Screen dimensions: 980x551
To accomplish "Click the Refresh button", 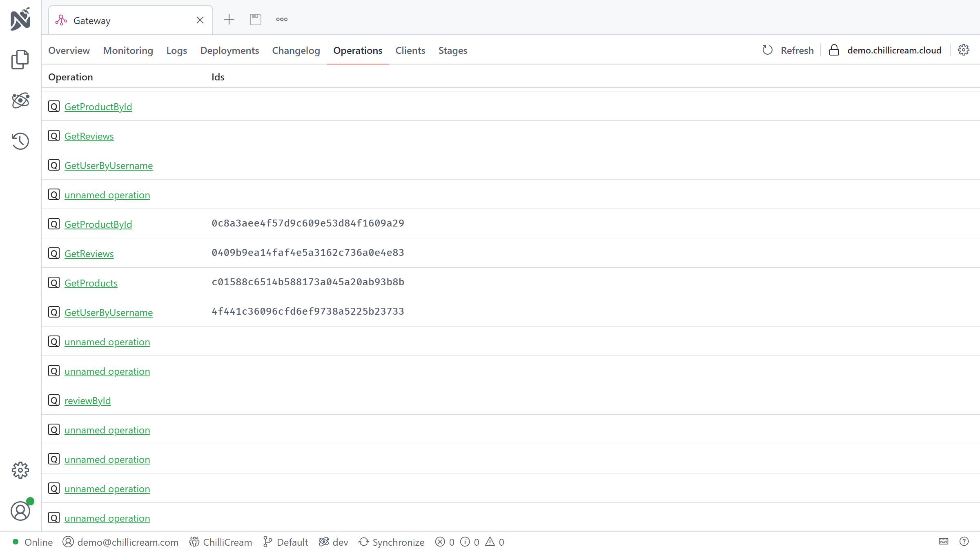I will coord(788,50).
